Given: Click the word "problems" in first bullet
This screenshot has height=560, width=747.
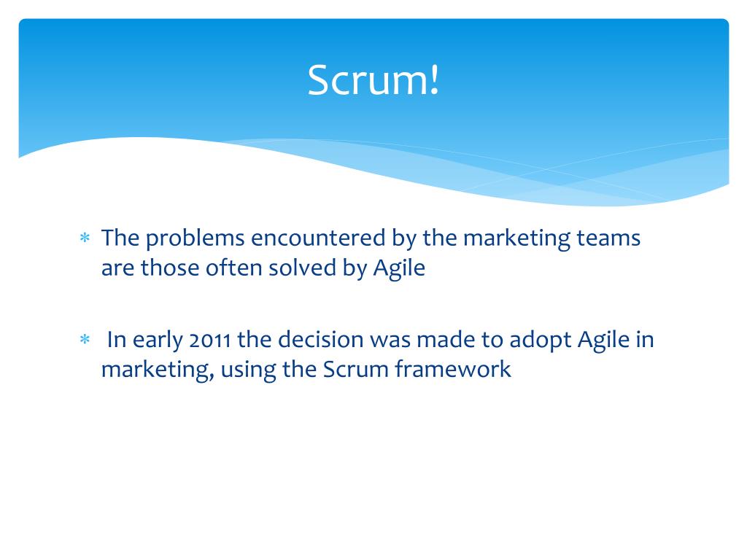Looking at the screenshot, I should (196, 238).
